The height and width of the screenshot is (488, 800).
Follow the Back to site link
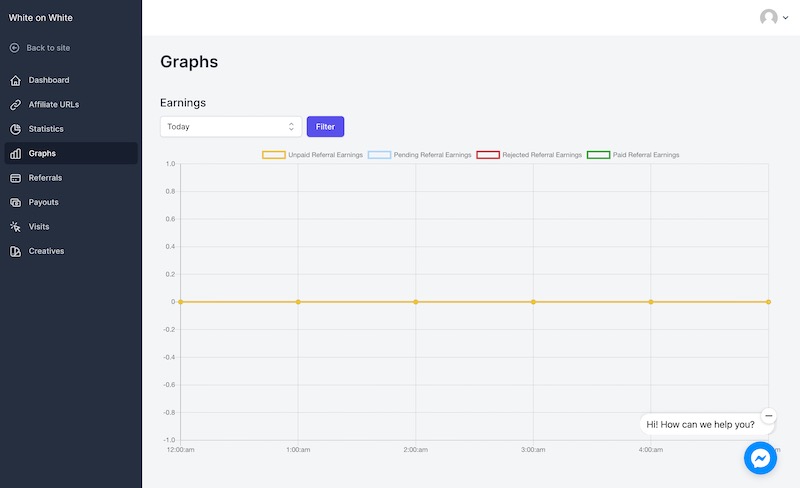[x=48, y=48]
